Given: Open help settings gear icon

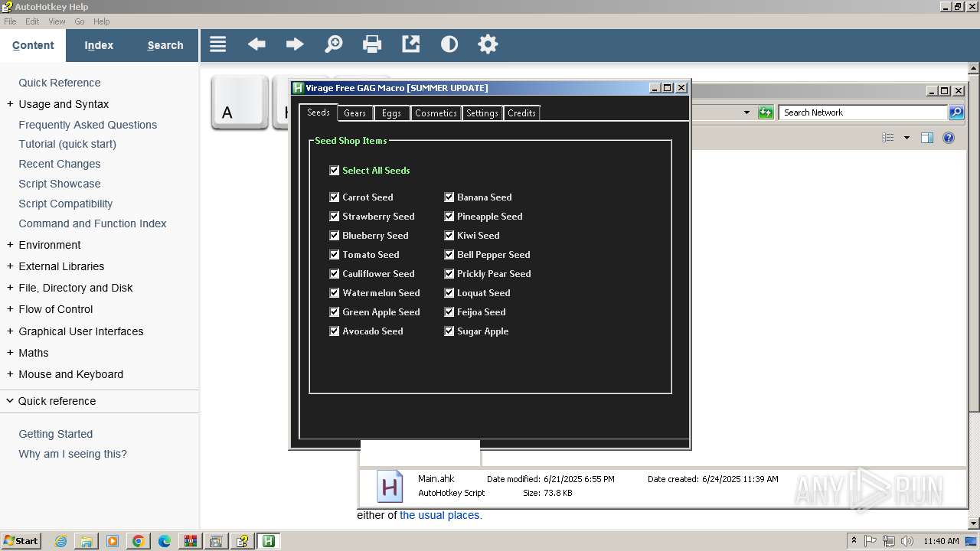Looking at the screenshot, I should (488, 44).
